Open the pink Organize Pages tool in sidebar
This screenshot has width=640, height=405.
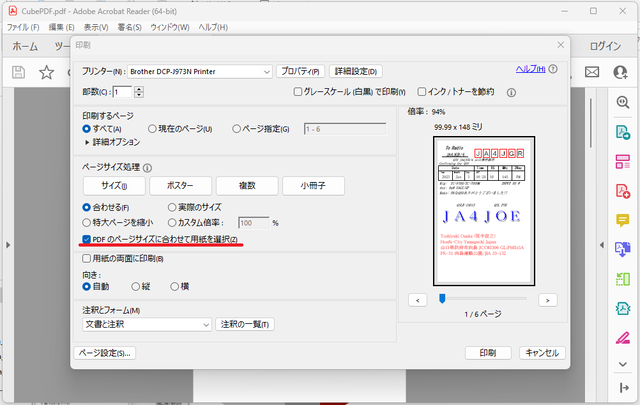tap(623, 162)
